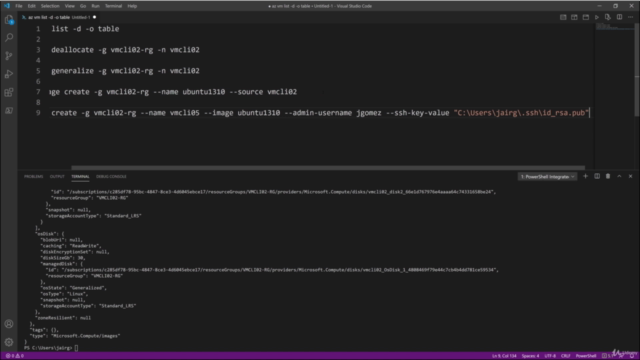This screenshot has width=640, height=360.
Task: Click '"osType": "Linux"' in terminal output
Action: click(64, 294)
